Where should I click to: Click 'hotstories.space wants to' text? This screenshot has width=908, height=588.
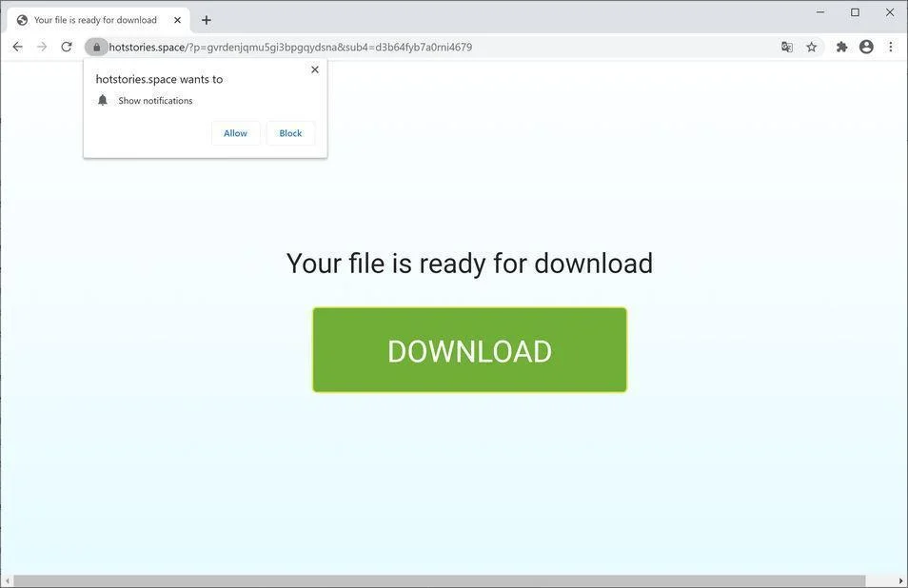159,79
